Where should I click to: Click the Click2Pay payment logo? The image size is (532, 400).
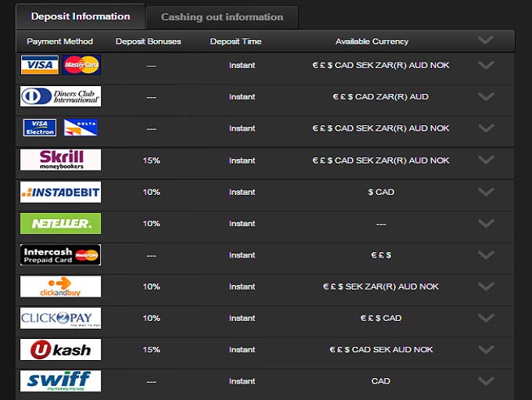point(60,318)
